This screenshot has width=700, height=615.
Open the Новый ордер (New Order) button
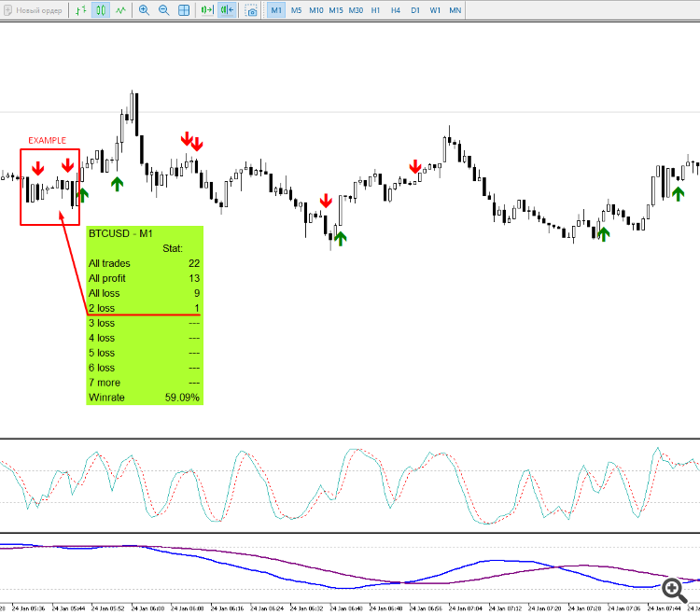(33, 10)
